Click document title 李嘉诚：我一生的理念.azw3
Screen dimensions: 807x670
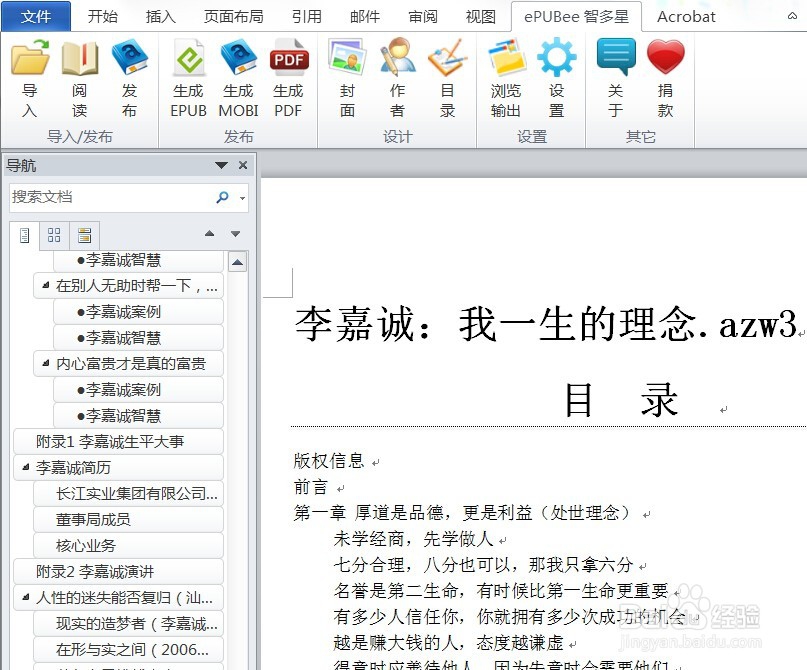(546, 324)
